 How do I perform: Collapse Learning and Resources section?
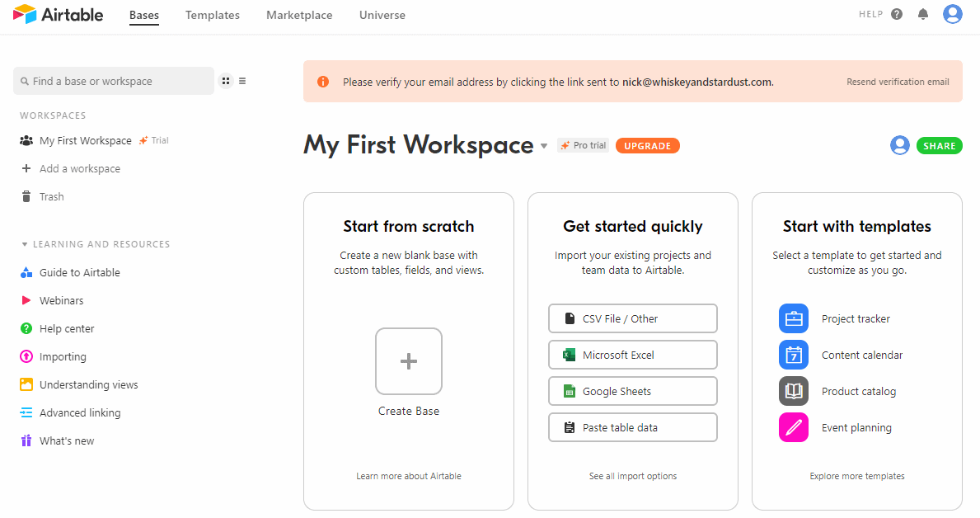pyautogui.click(x=25, y=244)
